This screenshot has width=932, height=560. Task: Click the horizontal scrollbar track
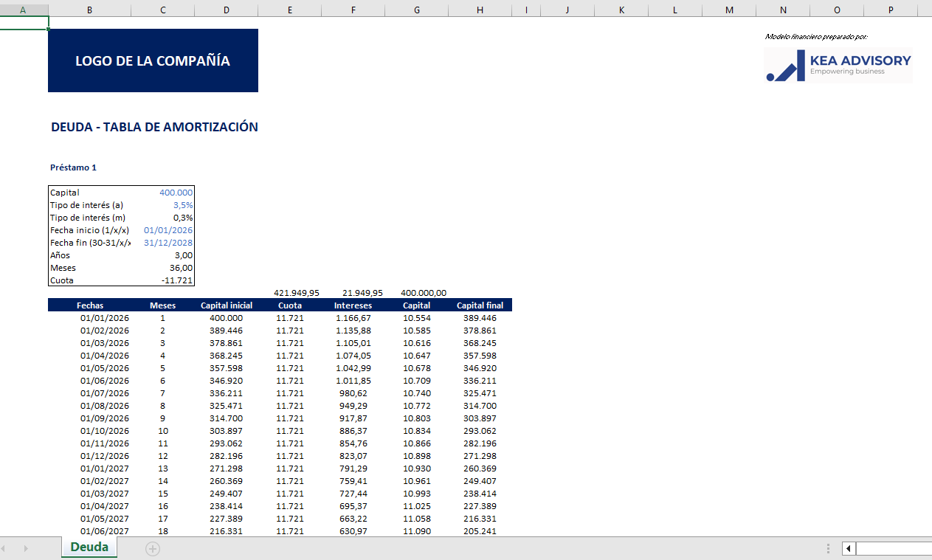tap(893, 548)
